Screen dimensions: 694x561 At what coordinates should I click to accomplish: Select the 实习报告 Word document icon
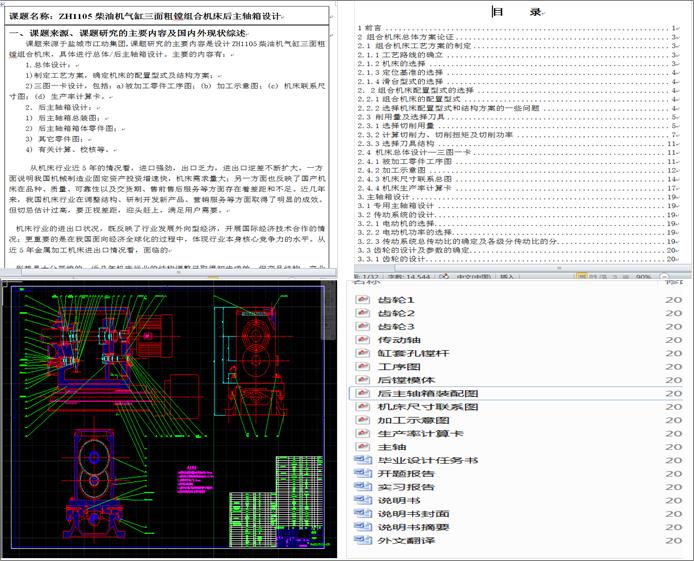[363, 487]
